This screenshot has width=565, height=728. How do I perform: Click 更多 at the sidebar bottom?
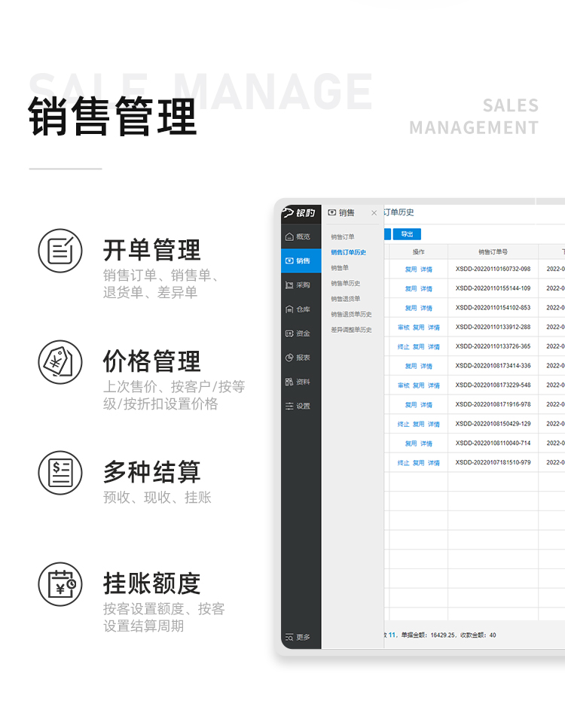[x=298, y=637]
